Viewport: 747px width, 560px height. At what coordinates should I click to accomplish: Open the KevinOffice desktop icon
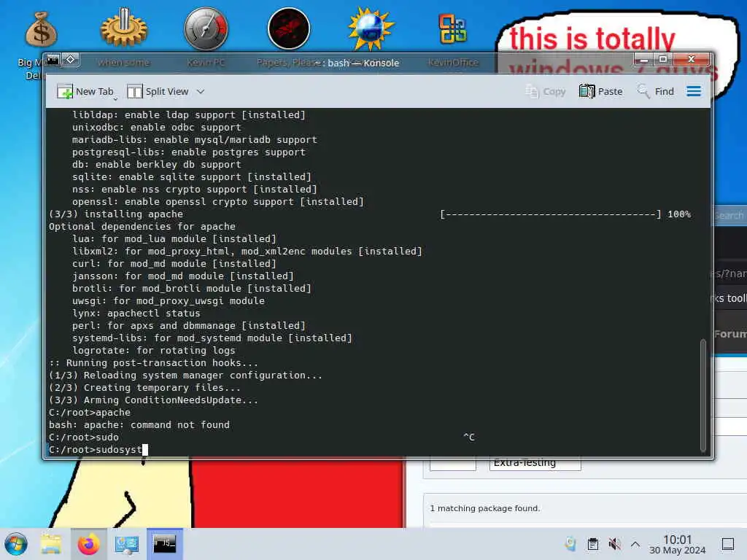coord(452,28)
